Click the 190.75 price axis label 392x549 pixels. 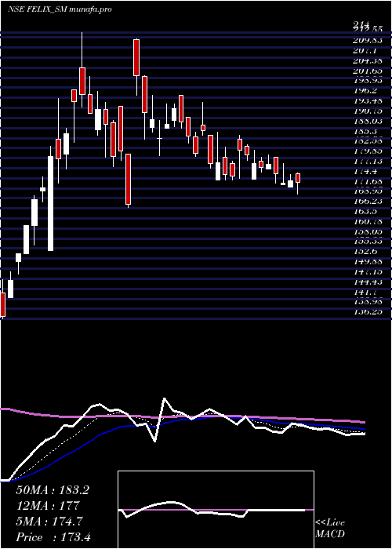tap(367, 111)
